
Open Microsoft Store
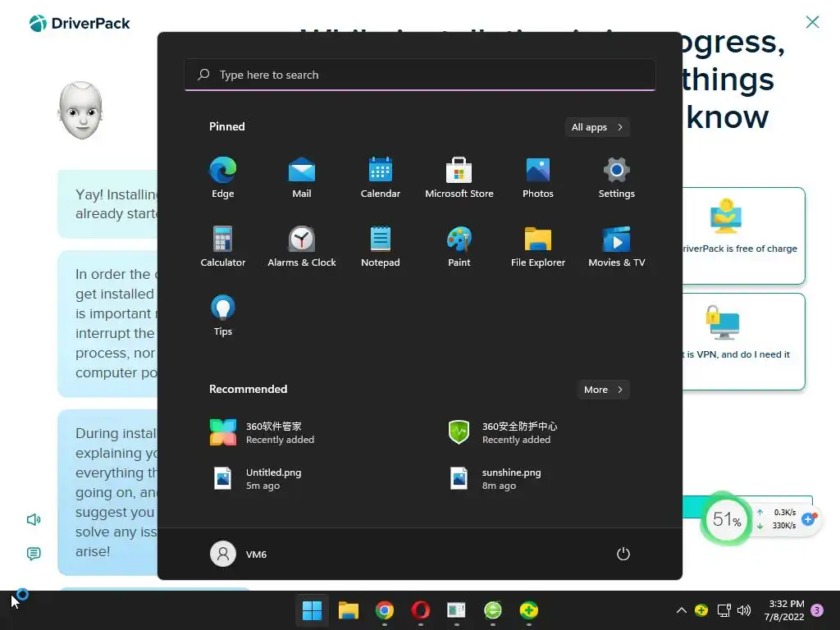[x=459, y=177]
